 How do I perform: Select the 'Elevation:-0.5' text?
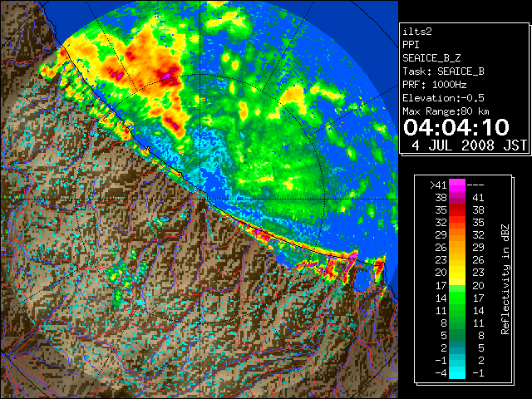point(443,98)
